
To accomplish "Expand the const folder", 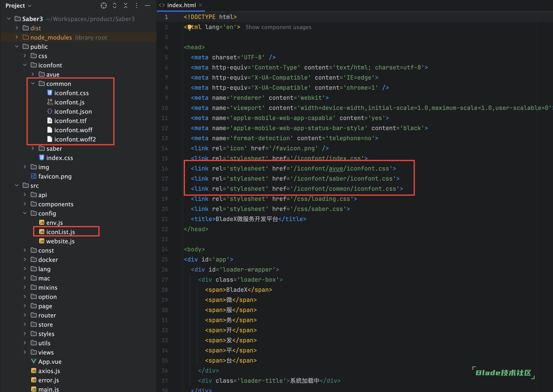I will [x=25, y=250].
